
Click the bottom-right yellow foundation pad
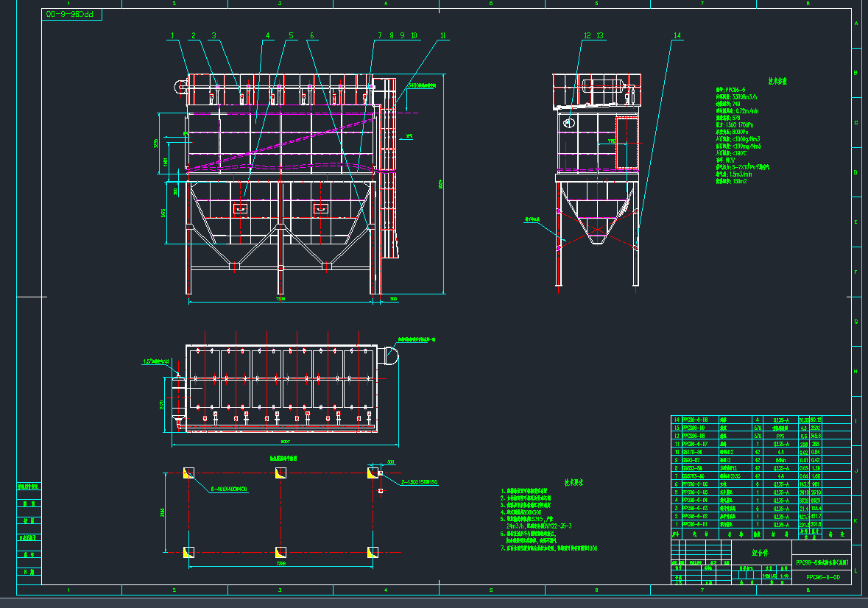coord(372,552)
